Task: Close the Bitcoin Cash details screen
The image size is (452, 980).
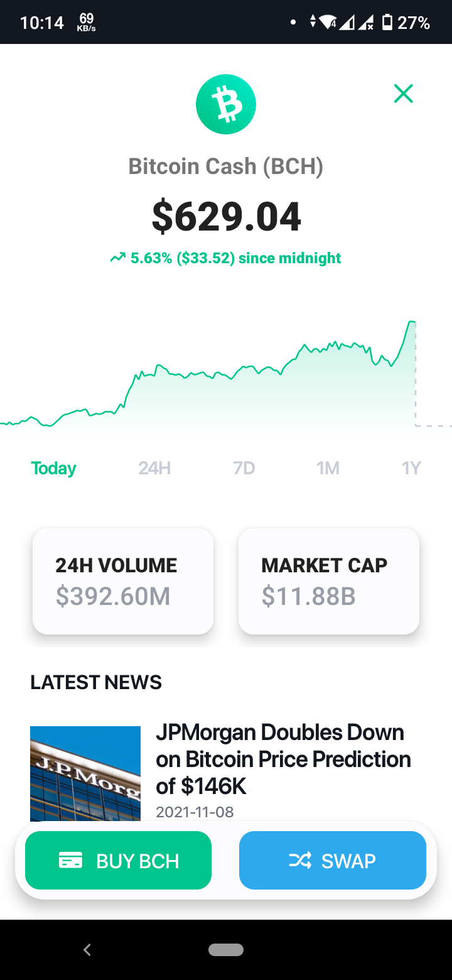Action: click(x=403, y=94)
